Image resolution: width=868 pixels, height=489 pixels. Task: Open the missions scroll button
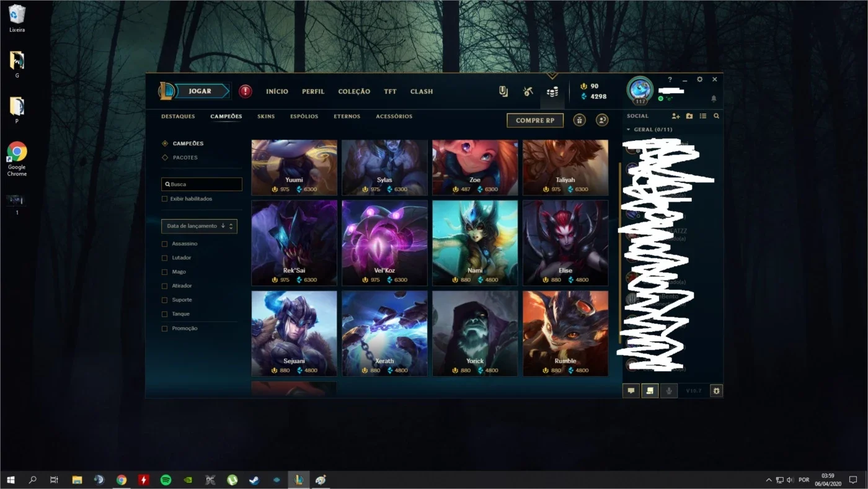tap(650, 391)
